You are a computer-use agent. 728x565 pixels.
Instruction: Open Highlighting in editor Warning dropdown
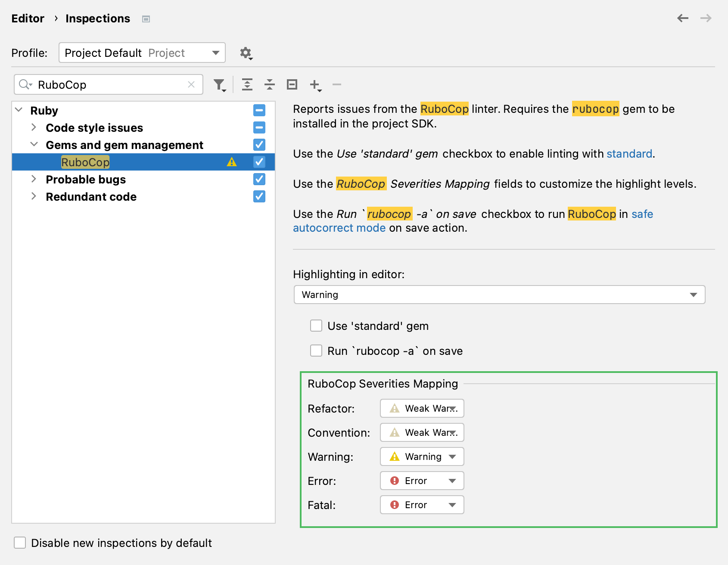(499, 295)
